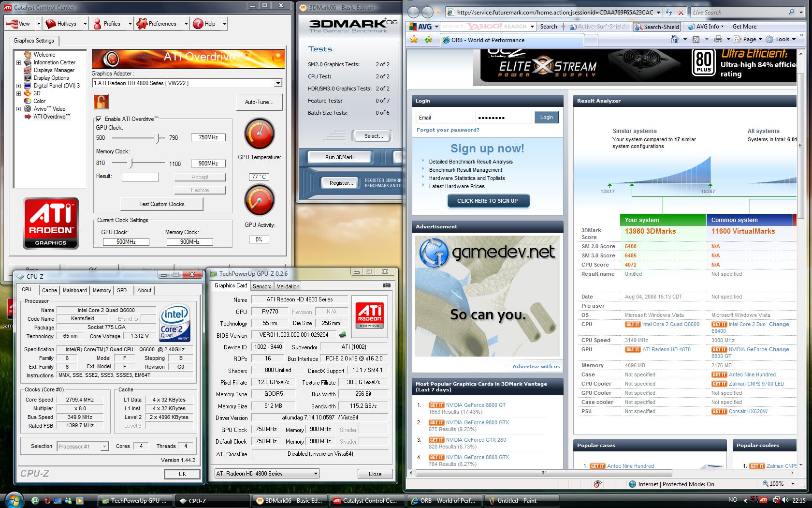812x508 pixels.
Task: Switch to Untitled - Paint in taskbar
Action: pos(522,501)
